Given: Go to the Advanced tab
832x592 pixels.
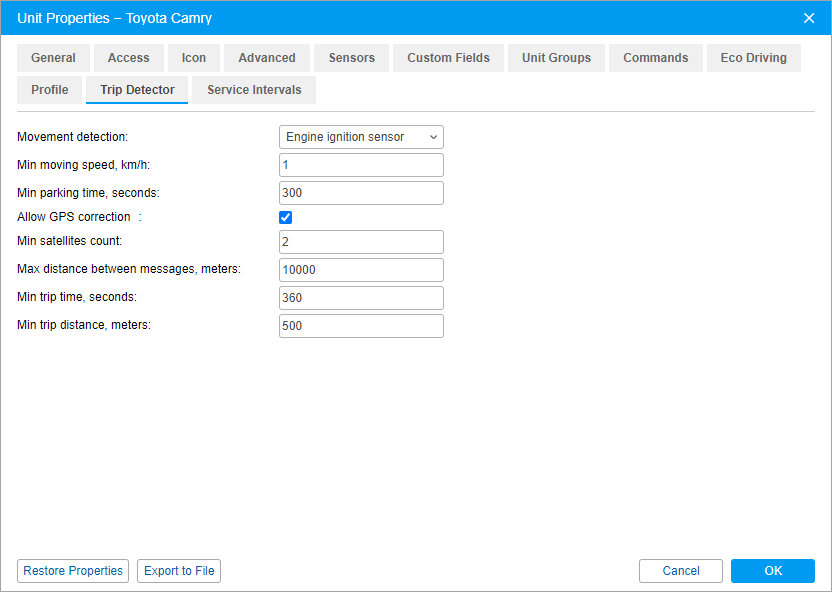Looking at the screenshot, I should pos(267,58).
